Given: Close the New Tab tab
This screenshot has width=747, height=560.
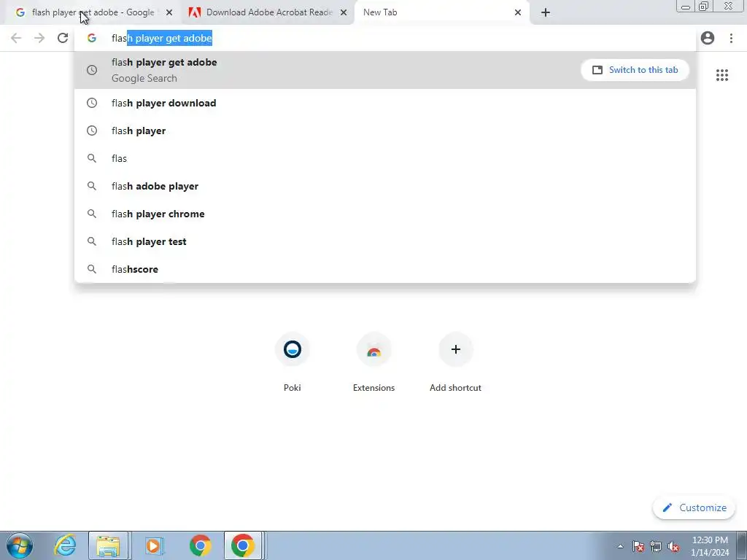Looking at the screenshot, I should tap(518, 12).
